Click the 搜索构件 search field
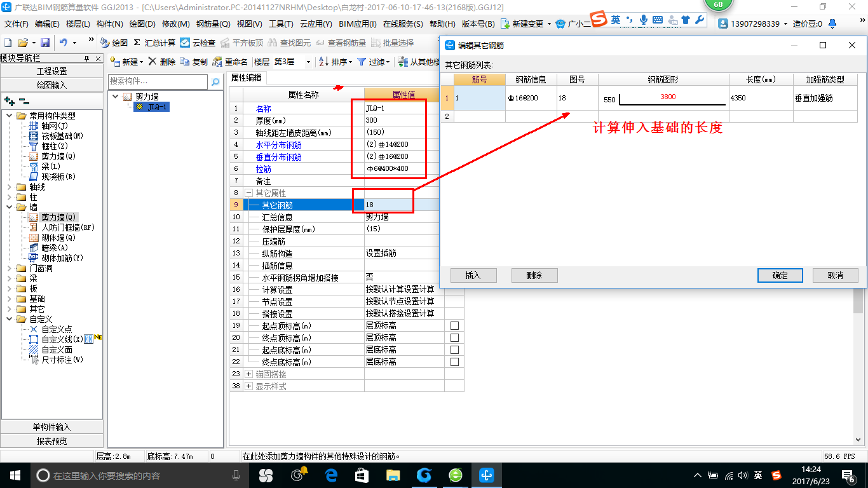The height and width of the screenshot is (488, 868). coord(158,81)
